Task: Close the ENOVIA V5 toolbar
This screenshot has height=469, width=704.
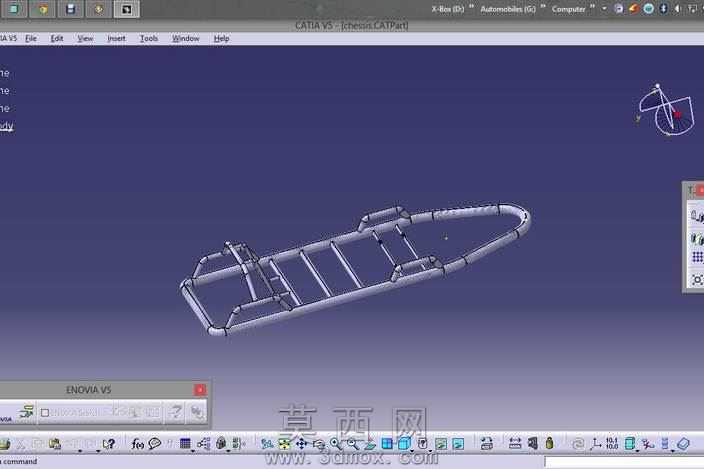Action: coord(200,390)
